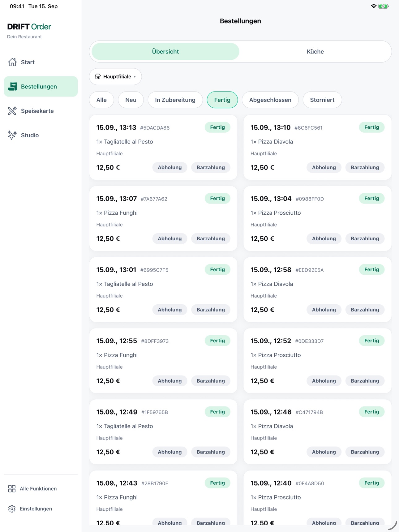399x532 pixels.
Task: Switch to the Küche tab
Action: (x=315, y=52)
